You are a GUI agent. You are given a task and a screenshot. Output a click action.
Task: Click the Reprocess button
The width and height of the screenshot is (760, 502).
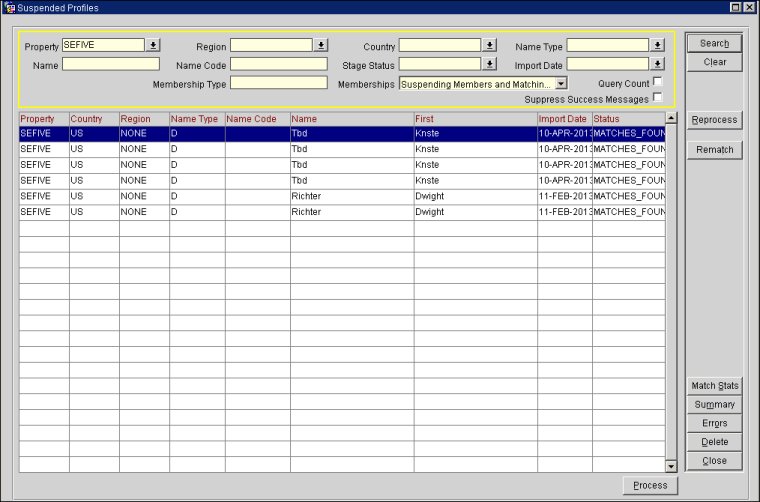(x=714, y=120)
